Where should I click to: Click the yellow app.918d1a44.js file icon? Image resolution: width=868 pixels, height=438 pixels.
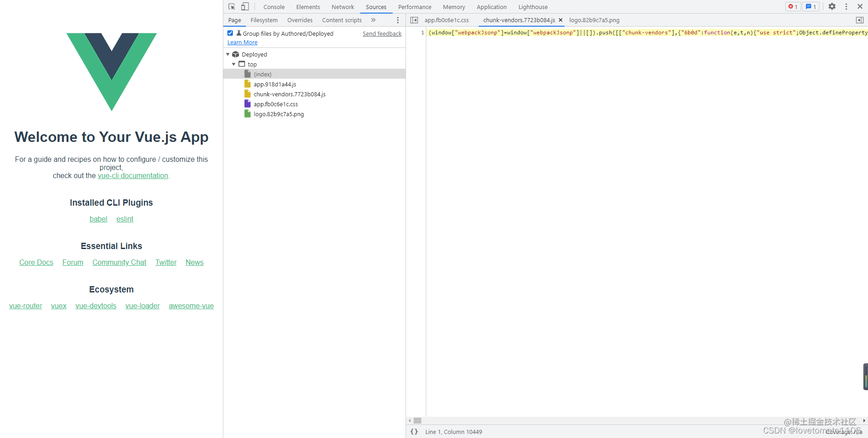pyautogui.click(x=247, y=84)
